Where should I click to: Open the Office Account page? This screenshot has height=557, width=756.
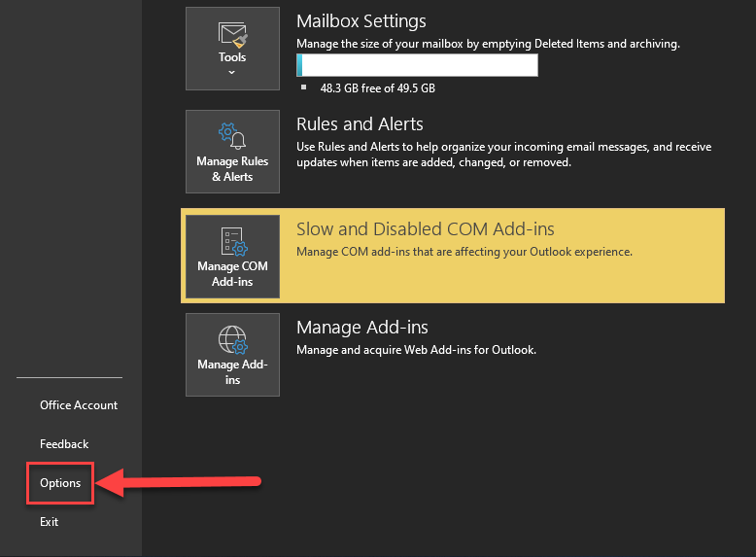[79, 405]
